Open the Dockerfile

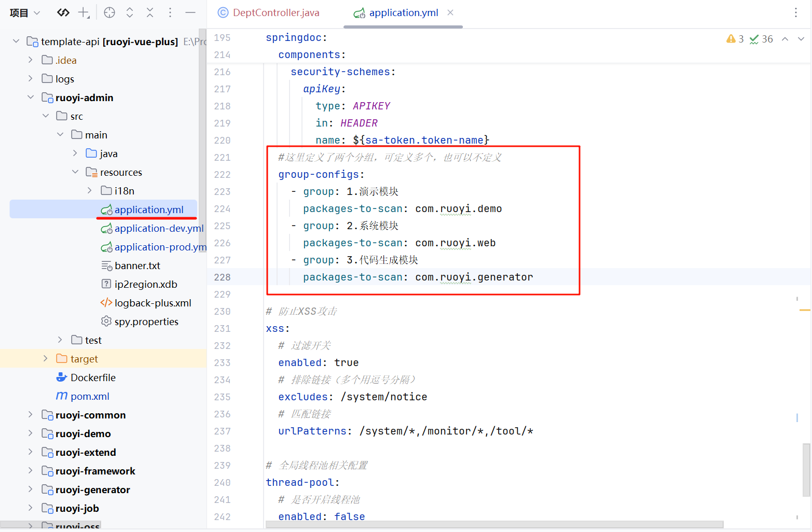click(93, 377)
